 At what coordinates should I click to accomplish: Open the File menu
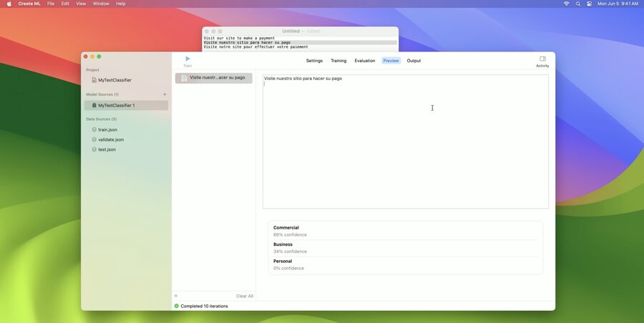click(x=51, y=4)
